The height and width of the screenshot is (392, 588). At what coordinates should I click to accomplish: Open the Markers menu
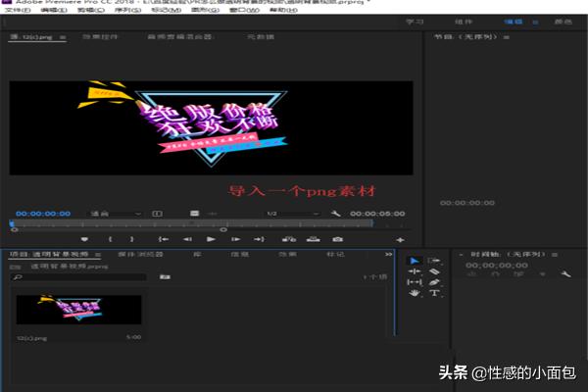click(167, 10)
